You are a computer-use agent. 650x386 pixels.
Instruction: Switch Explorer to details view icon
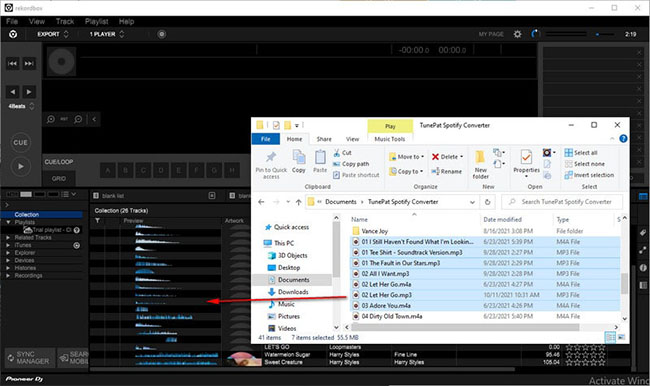coord(610,337)
